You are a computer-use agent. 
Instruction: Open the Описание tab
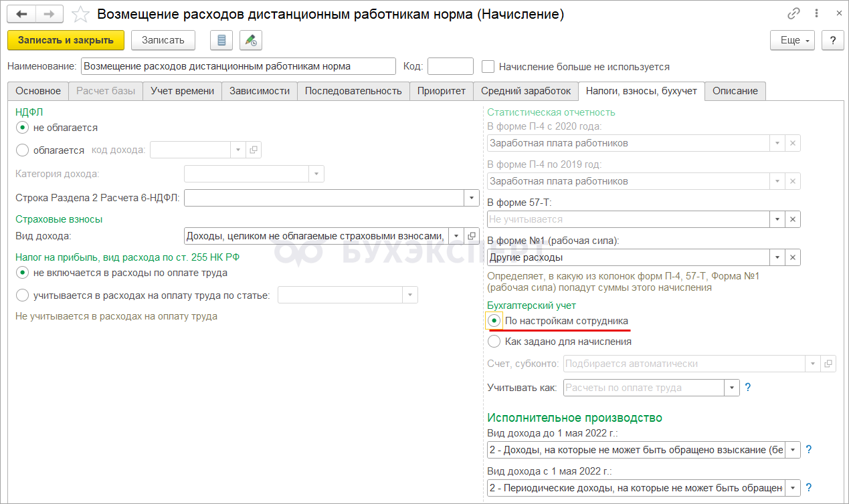point(735,91)
